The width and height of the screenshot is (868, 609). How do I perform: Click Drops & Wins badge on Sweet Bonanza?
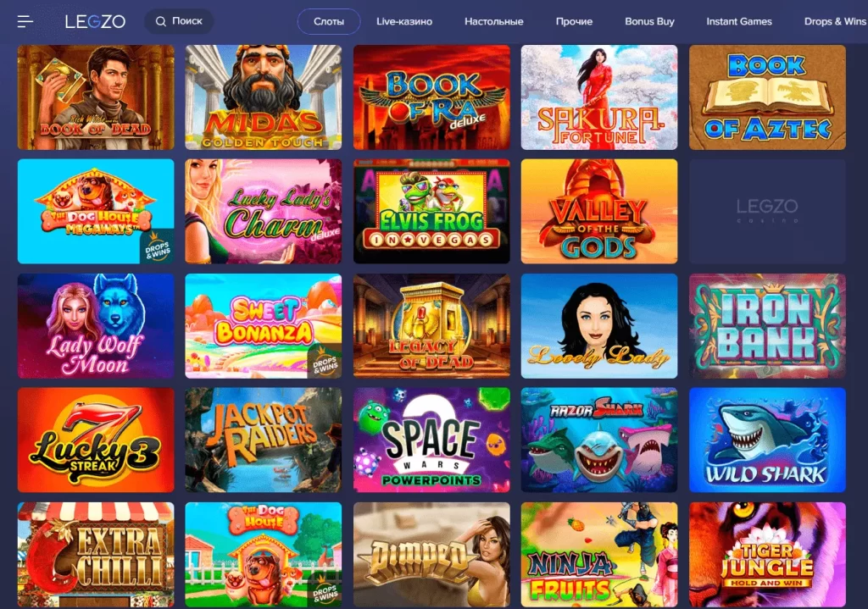click(x=326, y=364)
